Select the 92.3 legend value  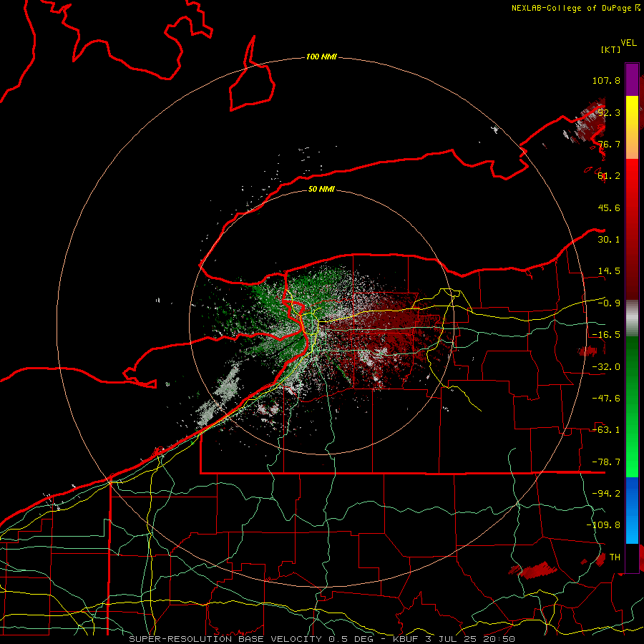click(x=609, y=112)
